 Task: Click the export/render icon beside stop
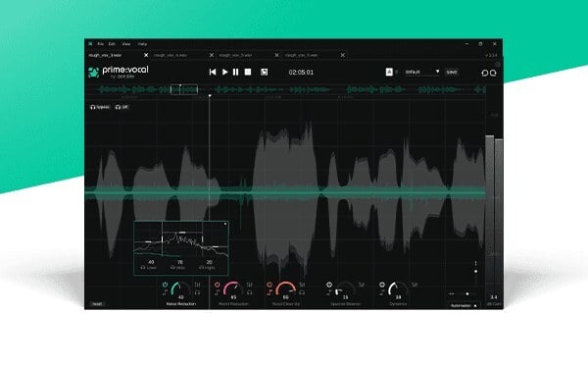tap(264, 72)
